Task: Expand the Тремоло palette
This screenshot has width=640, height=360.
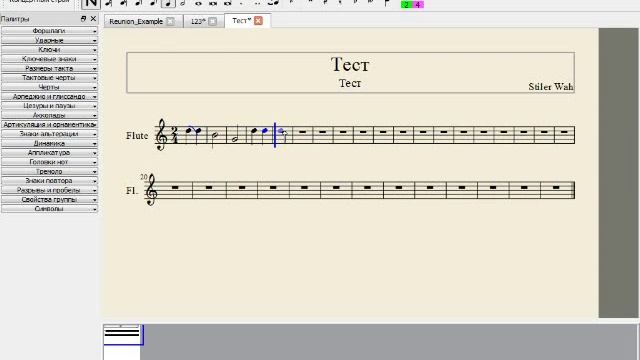Action: point(49,171)
